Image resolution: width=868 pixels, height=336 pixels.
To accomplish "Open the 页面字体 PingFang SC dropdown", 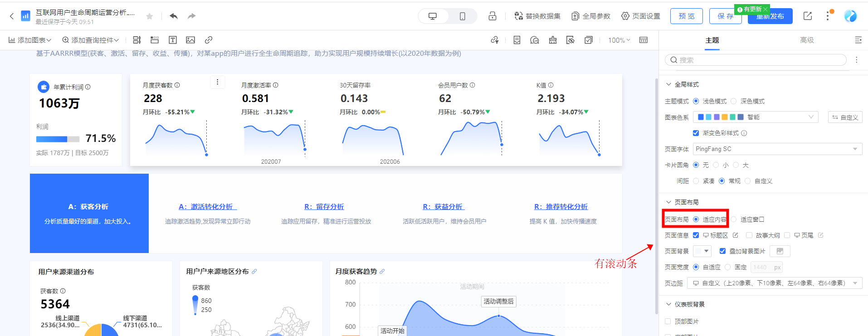I will click(777, 149).
